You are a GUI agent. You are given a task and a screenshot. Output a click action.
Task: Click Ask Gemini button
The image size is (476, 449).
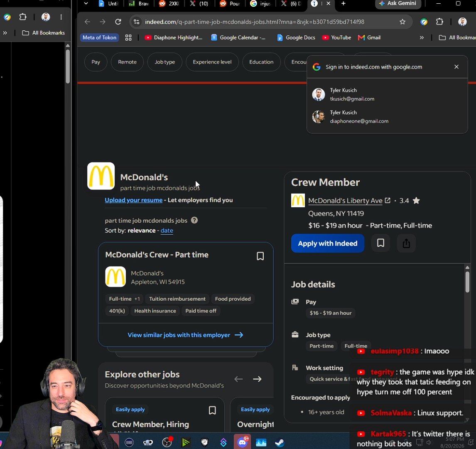click(x=398, y=3)
